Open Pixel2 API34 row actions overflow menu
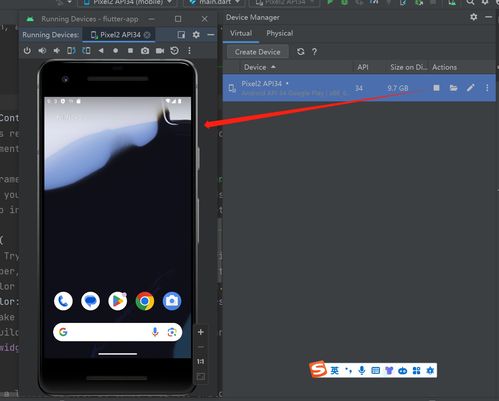Image resolution: width=499 pixels, height=401 pixels. coord(487,88)
